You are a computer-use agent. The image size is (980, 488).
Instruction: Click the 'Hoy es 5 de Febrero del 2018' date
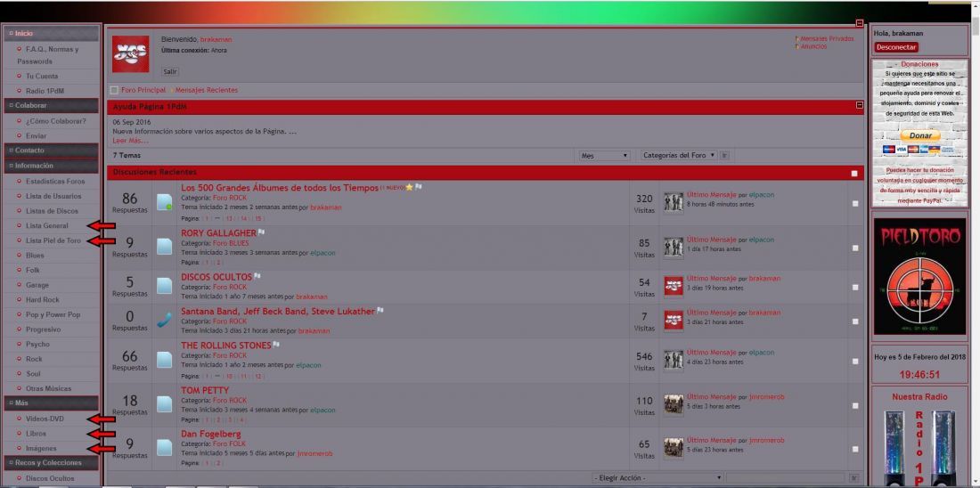[919, 358]
